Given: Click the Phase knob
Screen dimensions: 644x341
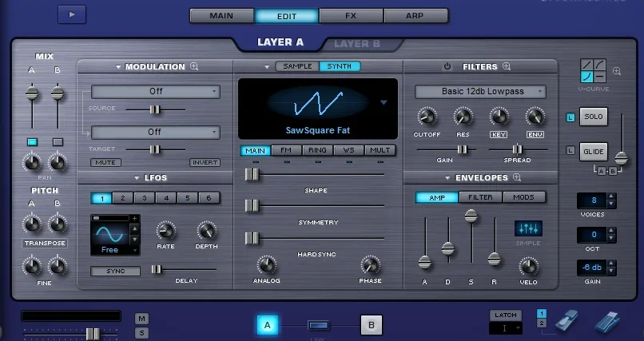Looking at the screenshot, I should click(x=370, y=265).
